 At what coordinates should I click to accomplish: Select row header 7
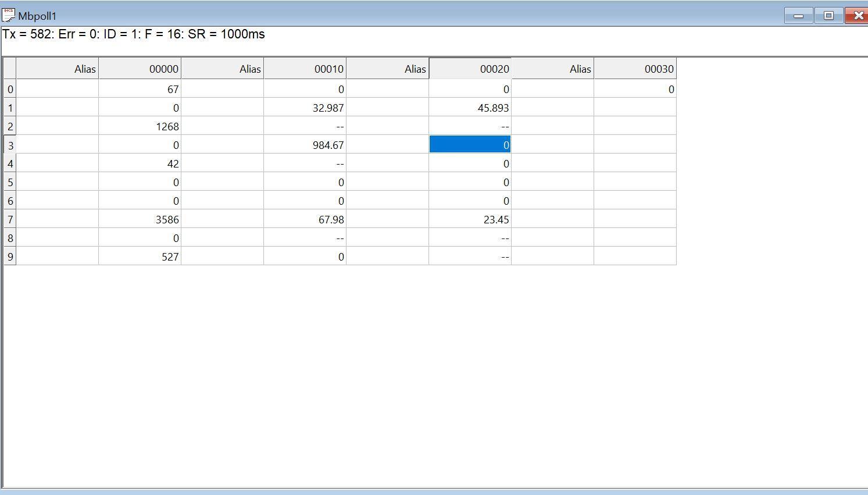[x=10, y=219]
